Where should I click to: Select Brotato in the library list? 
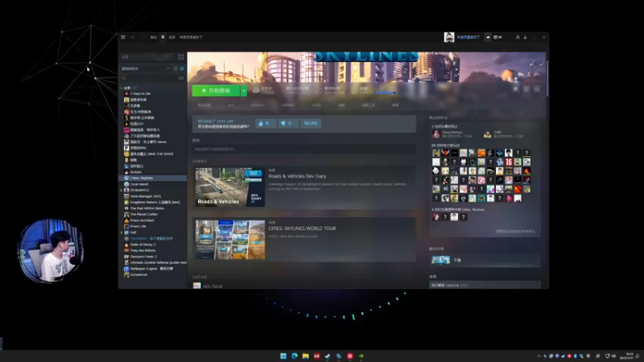point(135,172)
